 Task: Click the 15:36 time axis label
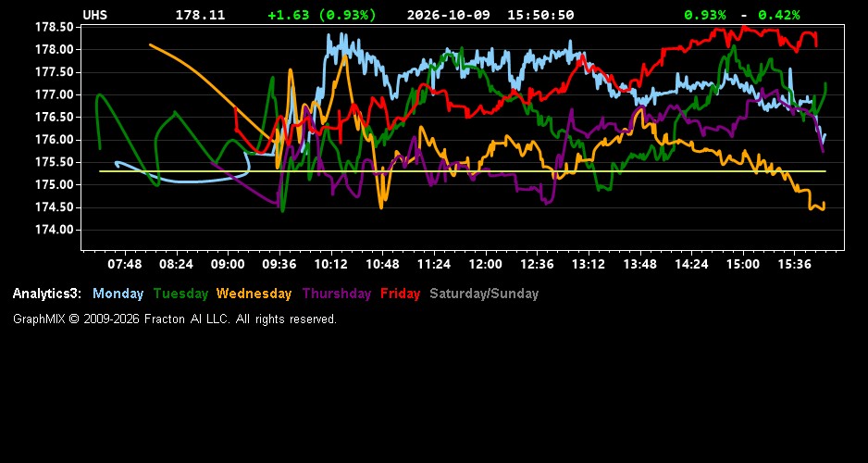pos(794,264)
